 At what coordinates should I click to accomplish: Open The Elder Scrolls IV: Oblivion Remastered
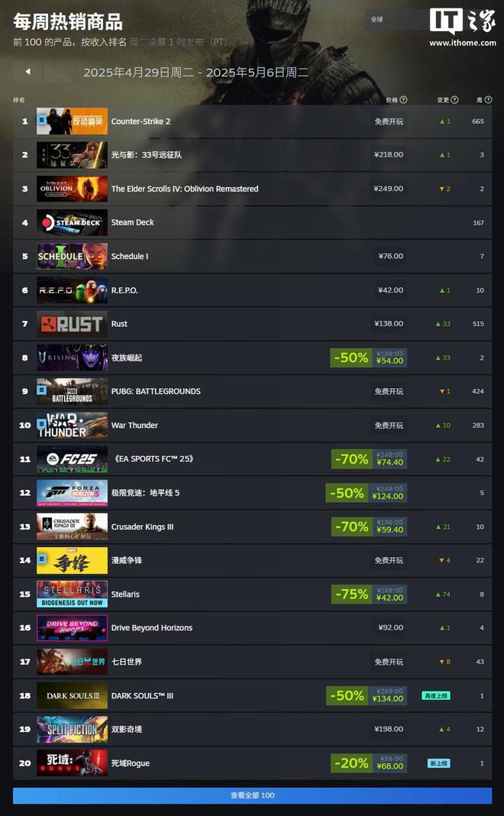(185, 189)
